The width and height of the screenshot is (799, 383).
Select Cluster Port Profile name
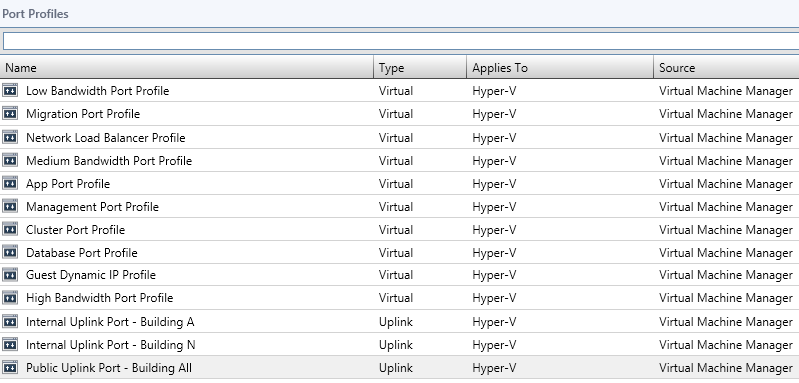click(75, 230)
